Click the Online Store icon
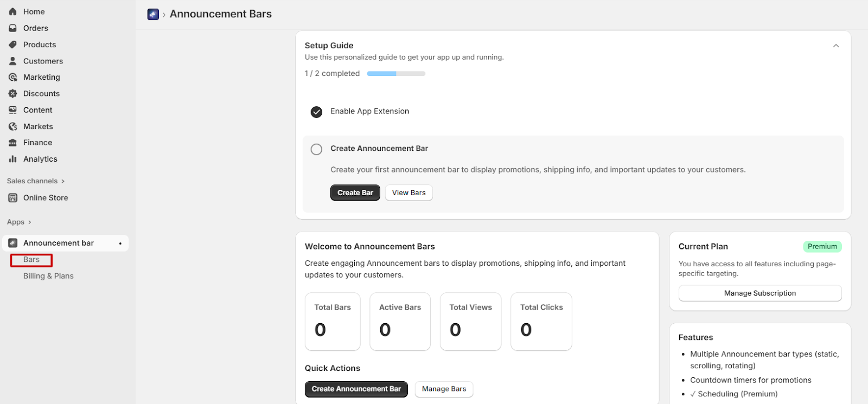 [x=12, y=198]
